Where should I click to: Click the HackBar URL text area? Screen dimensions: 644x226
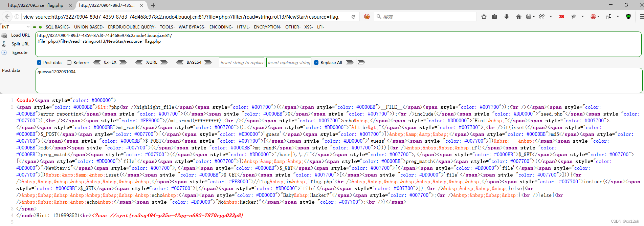338,44
